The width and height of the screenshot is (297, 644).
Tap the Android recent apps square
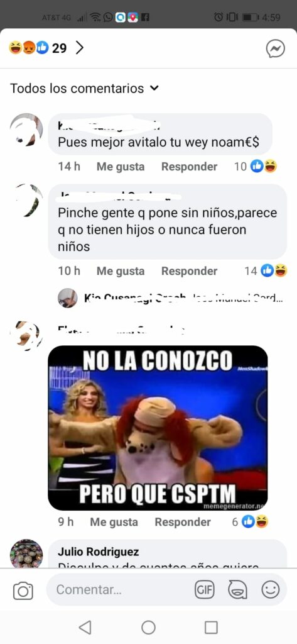pos(211,627)
